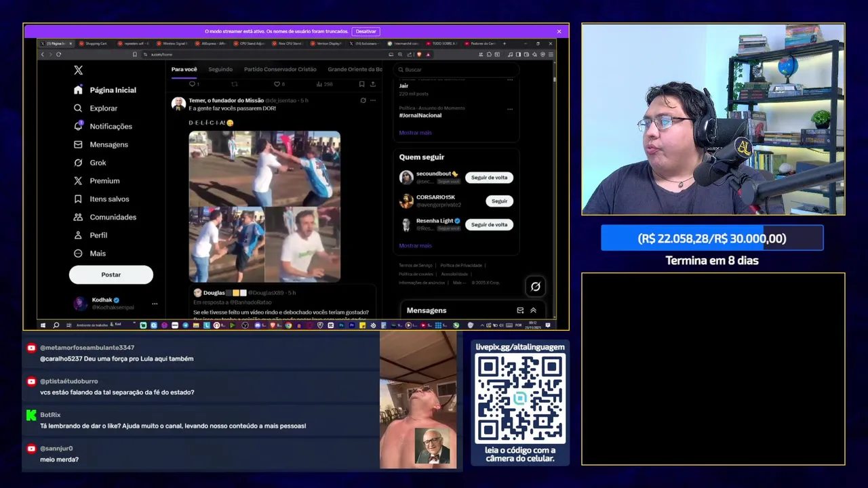This screenshot has width=868, height=488.
Task: Switch to the Para você tab
Action: tap(184, 69)
